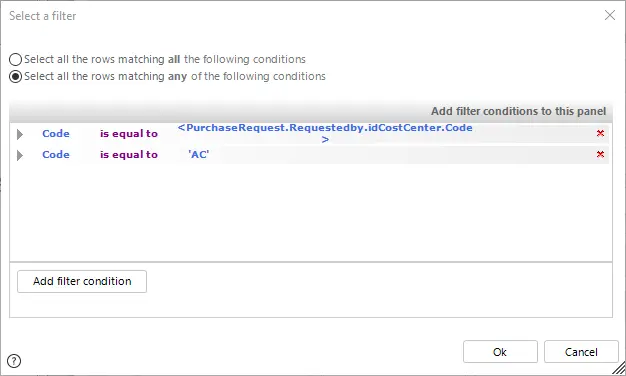
Task: Click the Code field in the first condition
Action: [x=56, y=134]
